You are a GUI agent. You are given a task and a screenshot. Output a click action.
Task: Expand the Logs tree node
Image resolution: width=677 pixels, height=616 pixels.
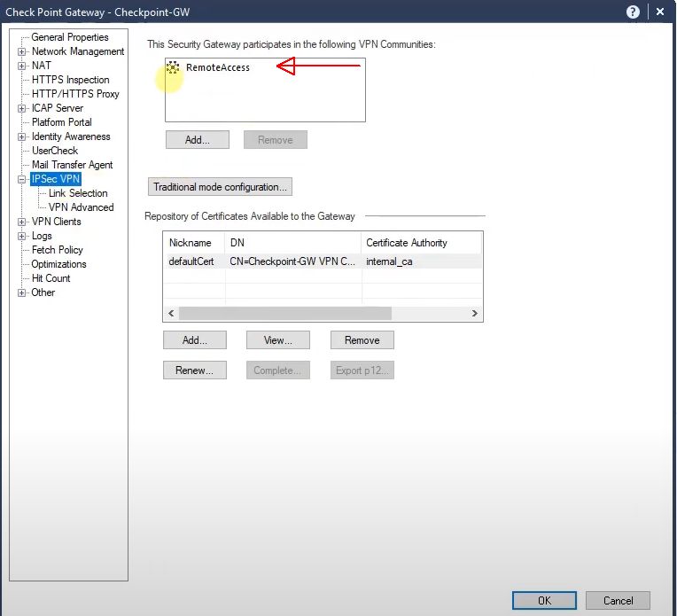coord(21,236)
